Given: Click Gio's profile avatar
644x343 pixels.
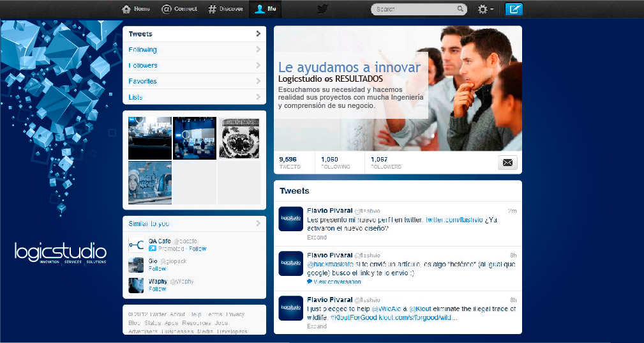Looking at the screenshot, I should (x=136, y=265).
